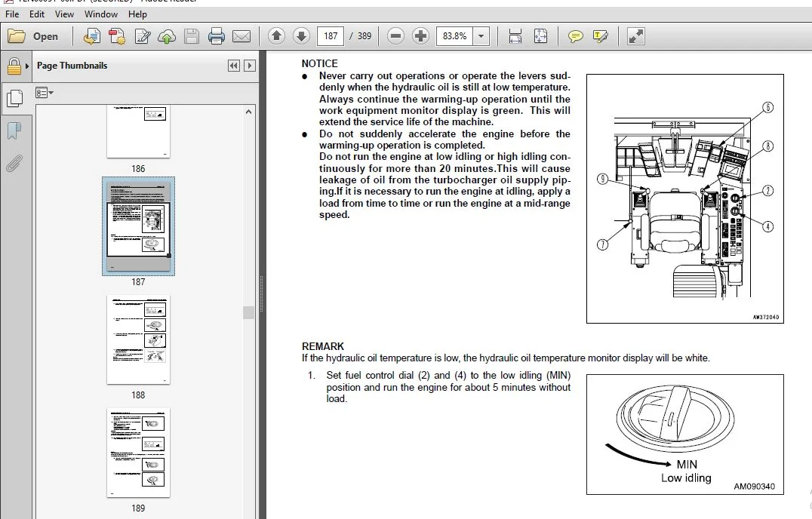The image size is (812, 519).
Task: Print the document using the printer icon
Action: click(x=217, y=36)
